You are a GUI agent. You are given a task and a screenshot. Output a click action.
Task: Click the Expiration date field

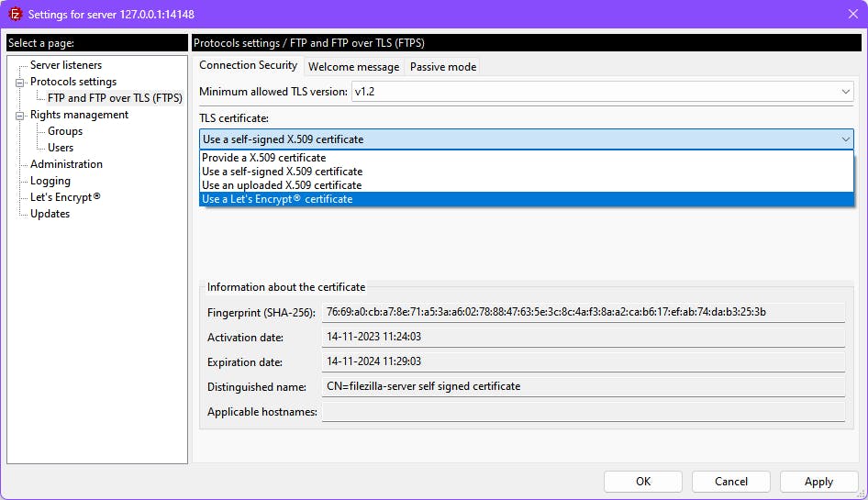pyautogui.click(x=584, y=362)
